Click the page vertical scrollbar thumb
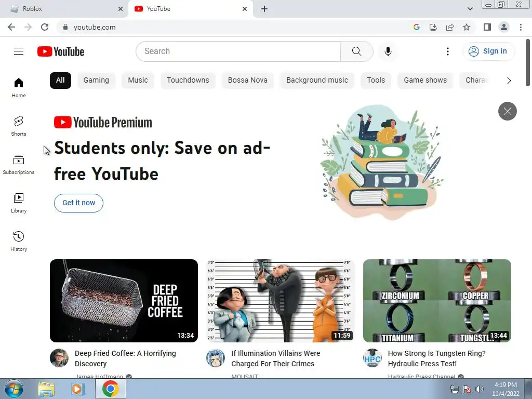The image size is (532, 399). (528, 63)
